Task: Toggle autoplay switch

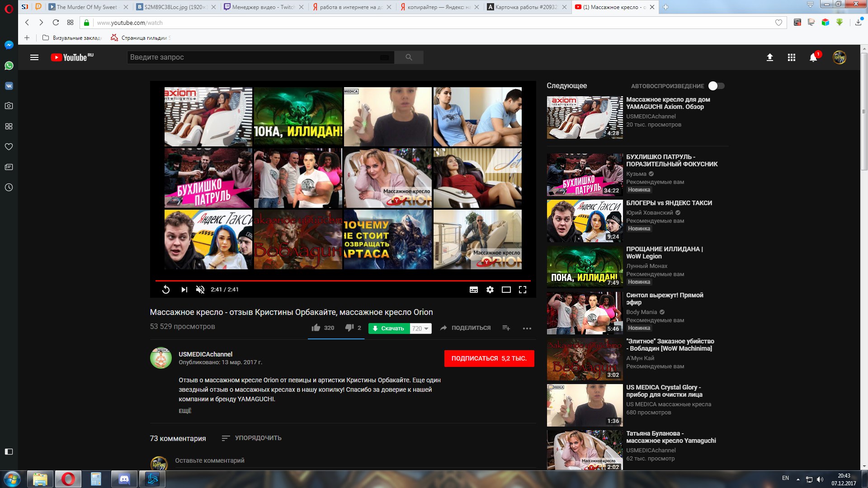Action: tap(717, 86)
